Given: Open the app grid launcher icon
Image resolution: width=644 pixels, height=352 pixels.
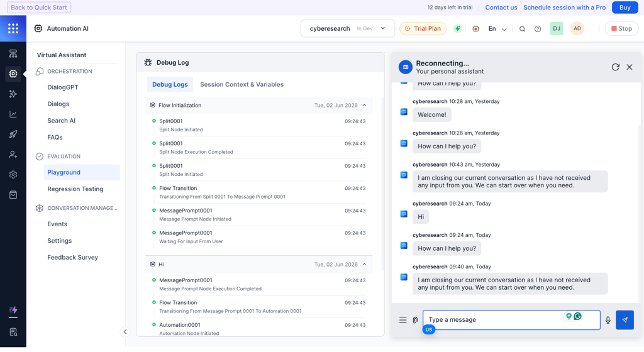Looking at the screenshot, I should [13, 28].
